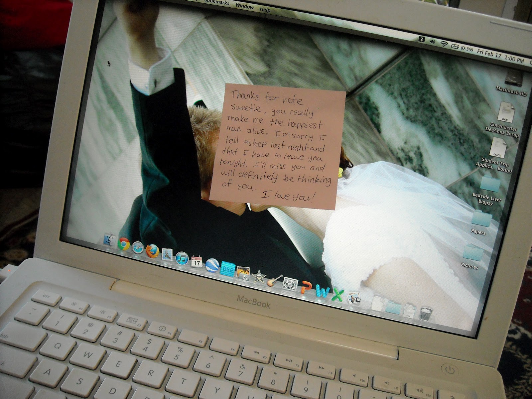The height and width of the screenshot is (399, 532).
Task: Open the Help menu
Action: [265, 10]
